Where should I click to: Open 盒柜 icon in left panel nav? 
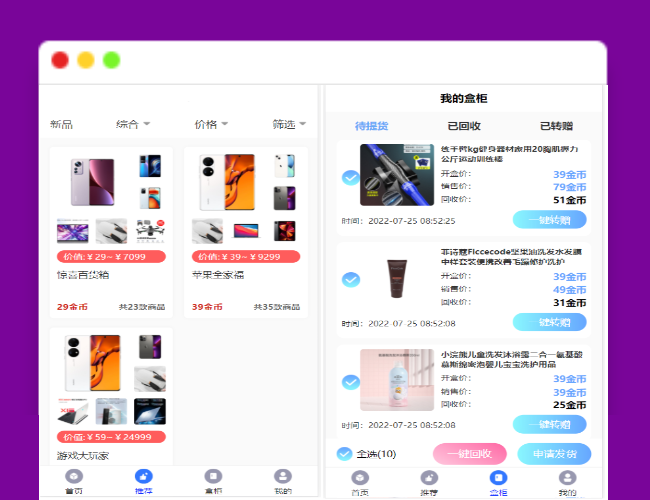click(213, 476)
